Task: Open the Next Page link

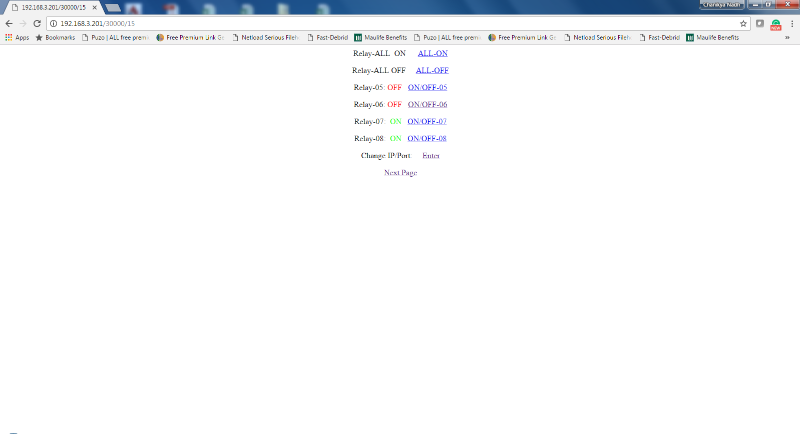Action: [x=401, y=172]
